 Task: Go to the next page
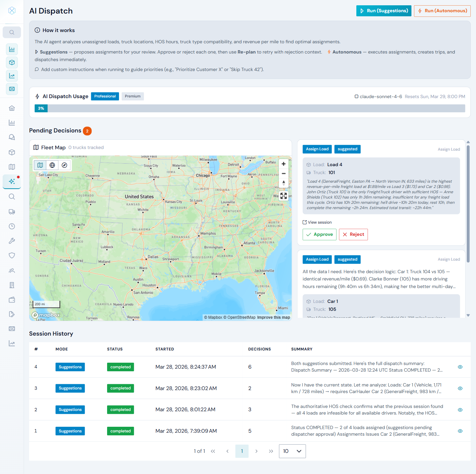pos(257,451)
